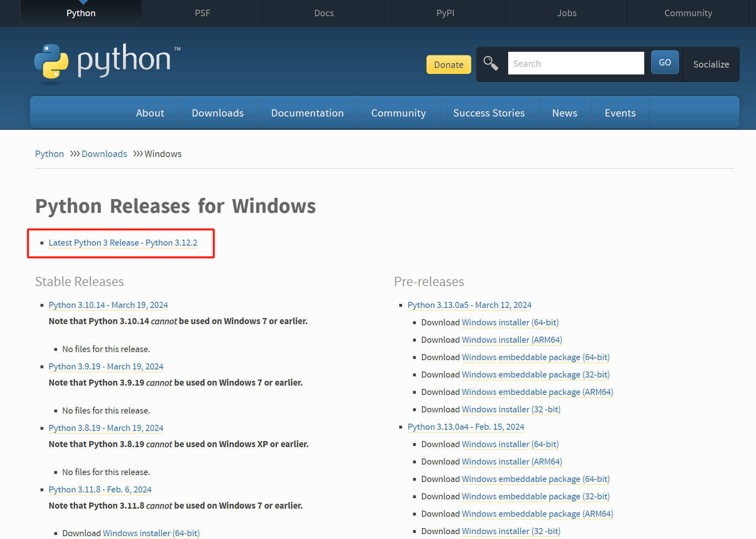This screenshot has width=756, height=539.
Task: Go to the PSF top tab
Action: pyautogui.click(x=202, y=13)
